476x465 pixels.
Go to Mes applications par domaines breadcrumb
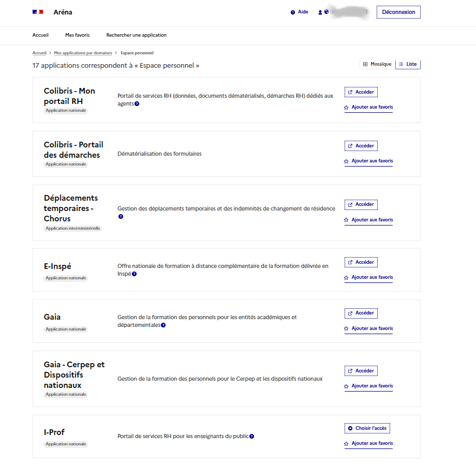83,53
